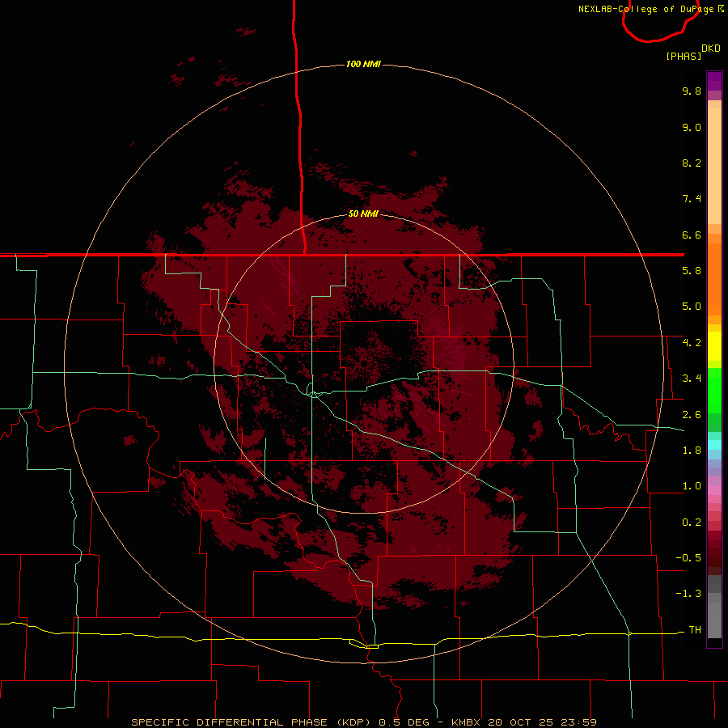
Task: Click the 1.8 value on the color scale
Action: click(692, 451)
